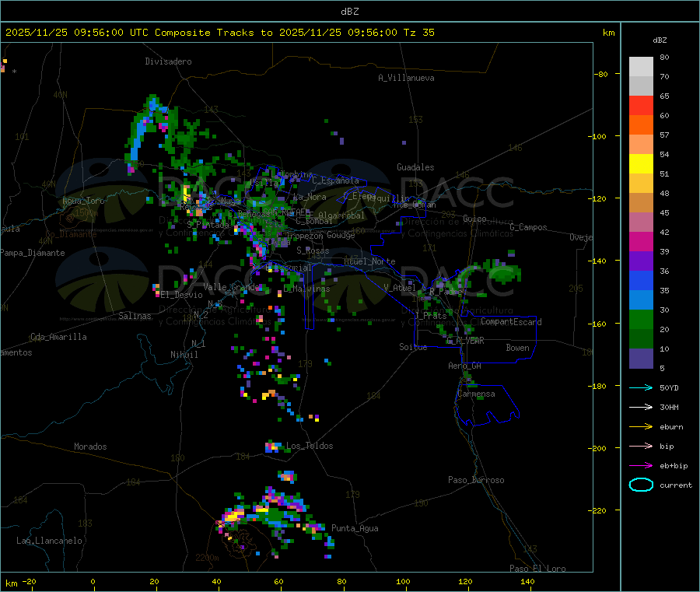Click the magenta 39-42 dBZ legend swatch

pos(641,241)
